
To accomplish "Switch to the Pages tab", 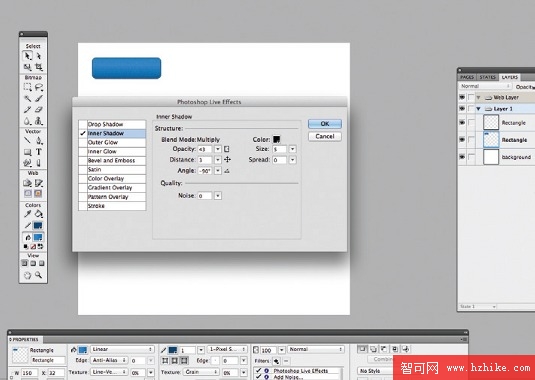I will pos(467,77).
